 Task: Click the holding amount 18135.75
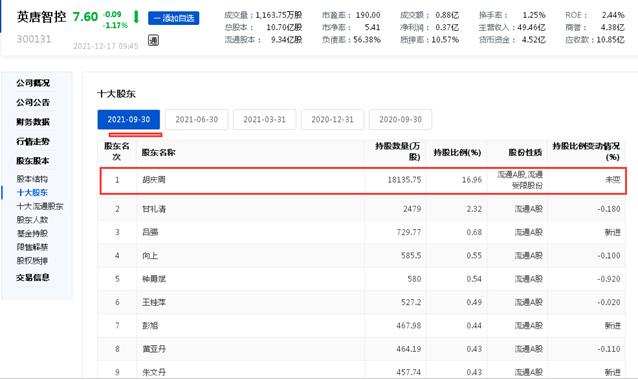click(404, 180)
